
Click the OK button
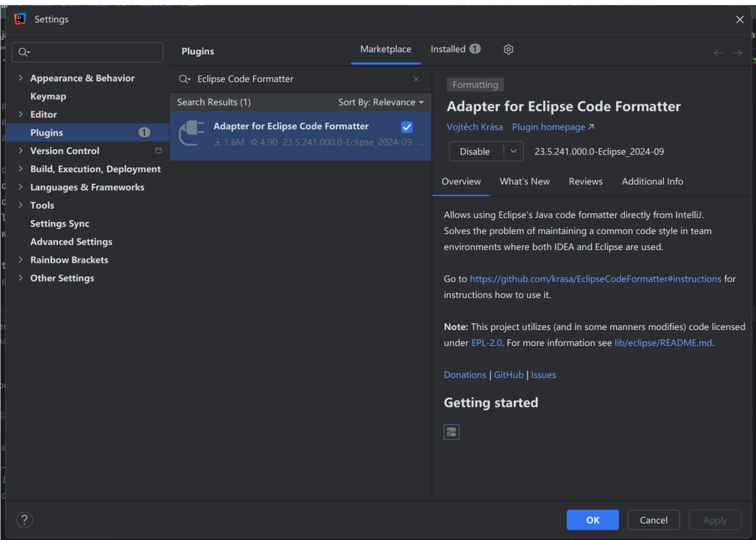click(x=593, y=520)
